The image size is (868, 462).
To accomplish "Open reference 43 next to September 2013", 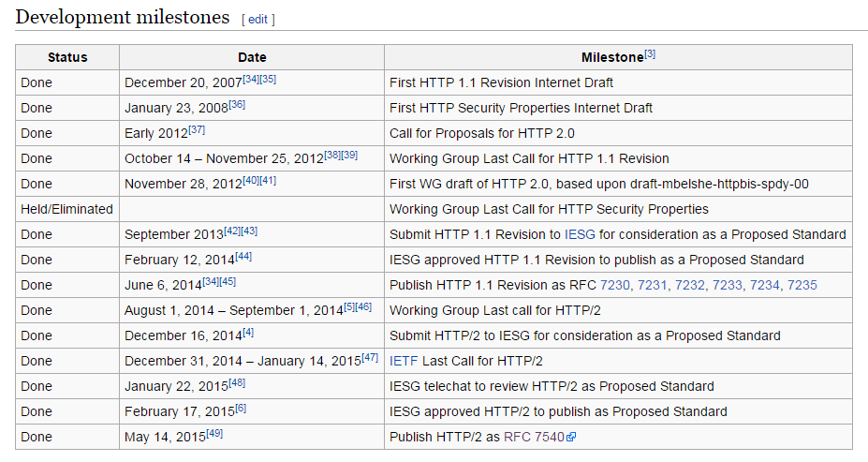I will (x=249, y=231).
